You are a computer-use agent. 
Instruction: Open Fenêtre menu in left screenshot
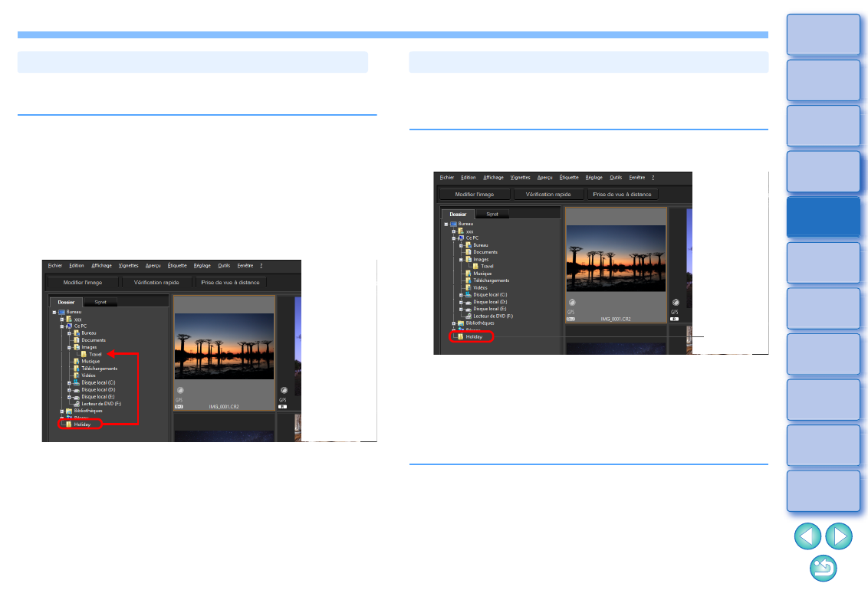coord(245,266)
